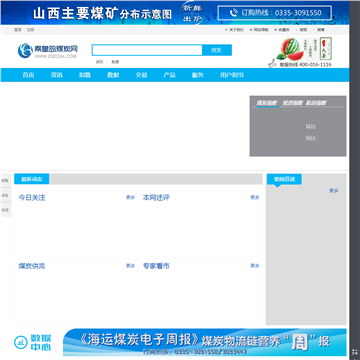This screenshot has height=360, width=360.
Task: Click the Qinhuangdao Coal Network globe logo
Action: (x=25, y=51)
